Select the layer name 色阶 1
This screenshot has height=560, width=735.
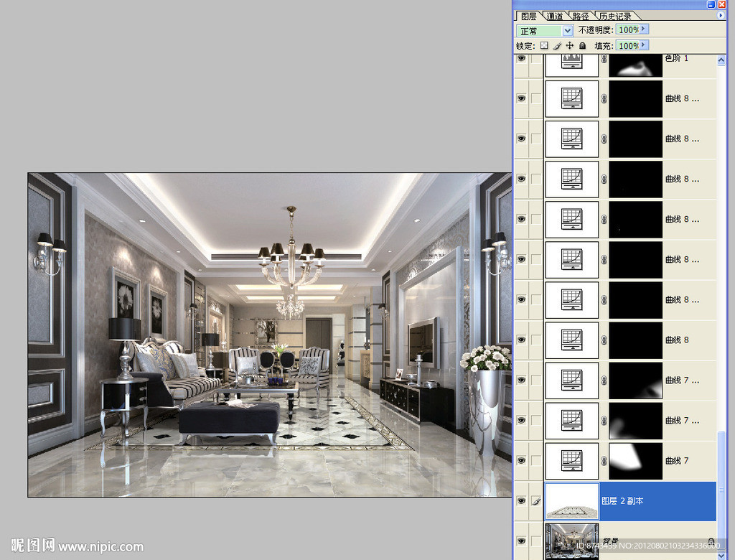(x=676, y=58)
